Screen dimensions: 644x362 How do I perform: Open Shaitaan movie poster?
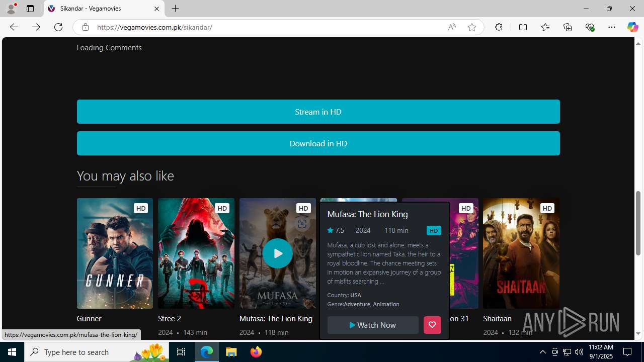(521, 253)
